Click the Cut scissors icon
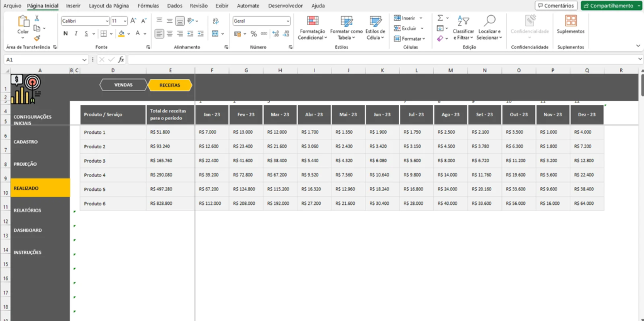The width and height of the screenshot is (644, 321). pos(36,18)
